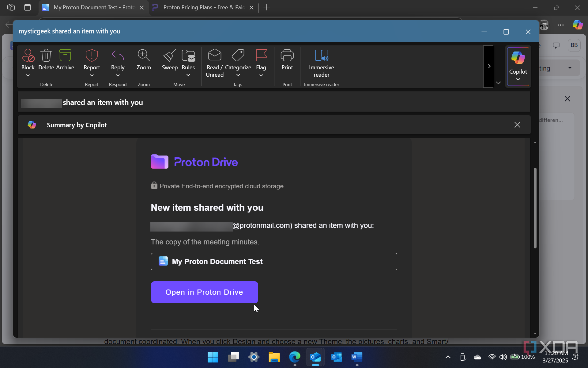Click the Report shield icon
Screen dimensions: 588x368
[92, 56]
